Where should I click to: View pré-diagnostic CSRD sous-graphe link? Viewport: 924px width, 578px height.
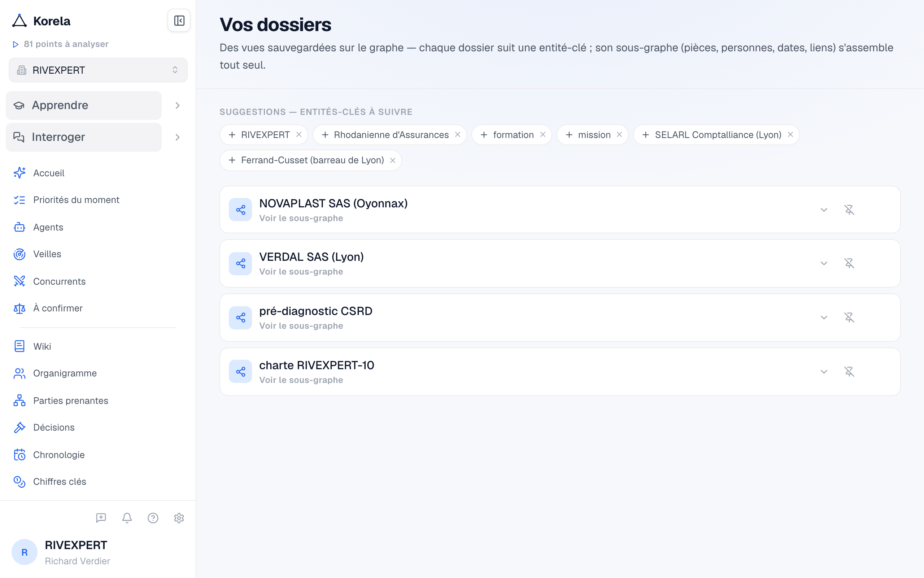click(x=301, y=326)
